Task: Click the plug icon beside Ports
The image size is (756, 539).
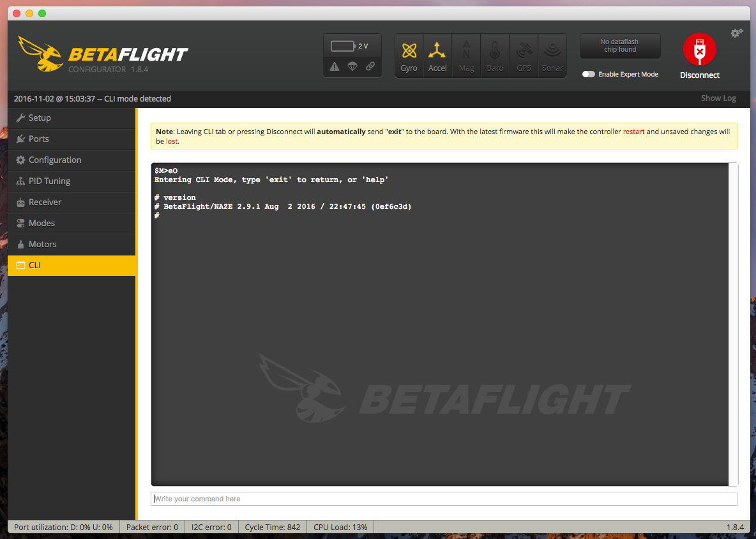Action: (x=20, y=139)
